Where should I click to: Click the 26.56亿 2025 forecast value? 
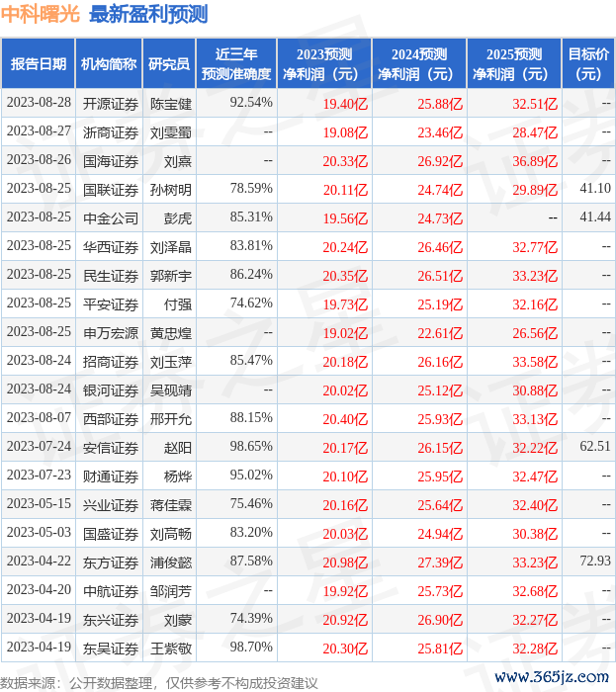[x=535, y=334]
